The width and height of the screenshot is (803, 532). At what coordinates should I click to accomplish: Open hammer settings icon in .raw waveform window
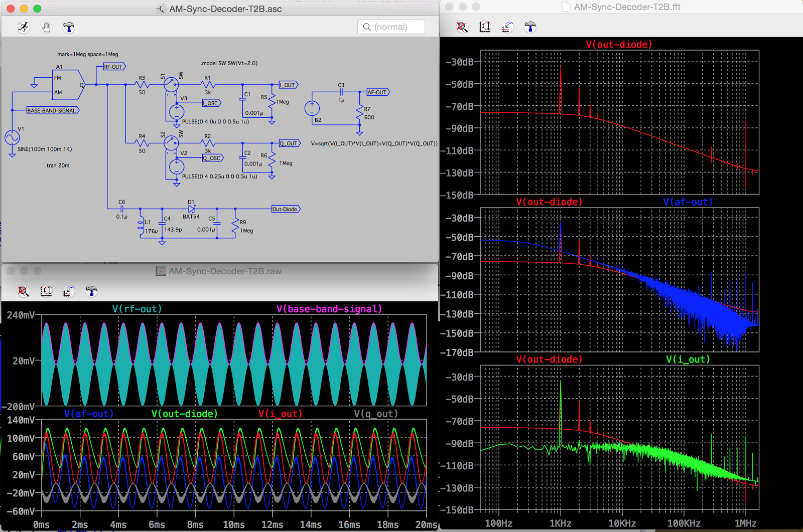pyautogui.click(x=91, y=291)
